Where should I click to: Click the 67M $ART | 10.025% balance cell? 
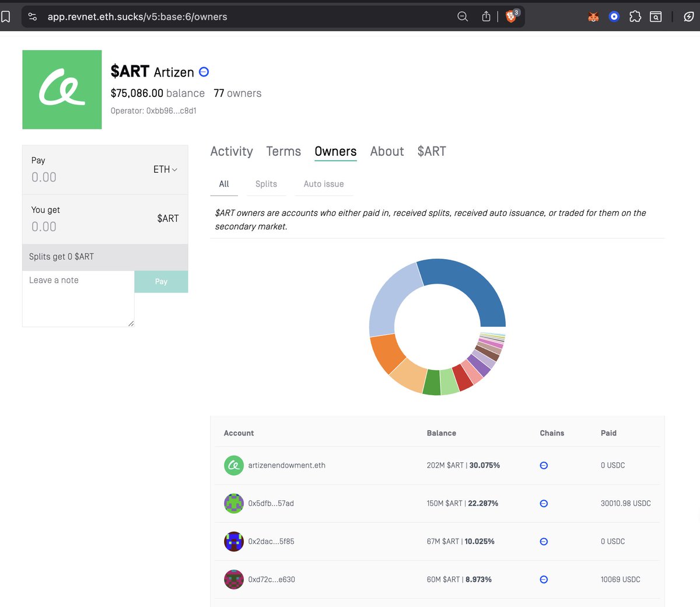coord(461,541)
